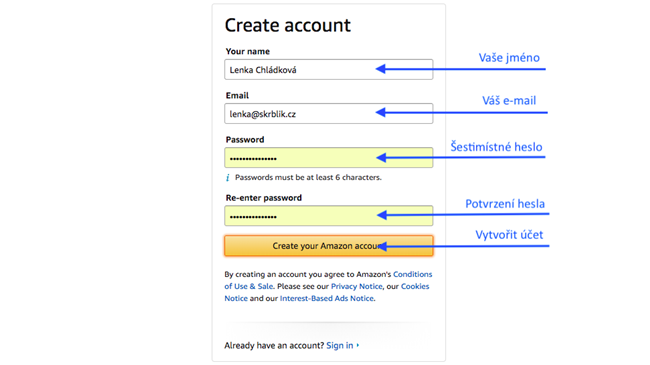The height and width of the screenshot is (365, 650).
Task: Click the blue arrowhead pointing at Email field
Action: 381,112
